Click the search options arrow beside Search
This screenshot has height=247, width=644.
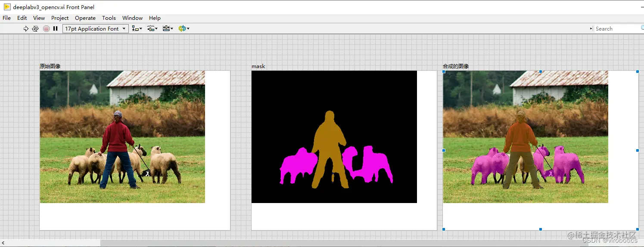[591, 28]
